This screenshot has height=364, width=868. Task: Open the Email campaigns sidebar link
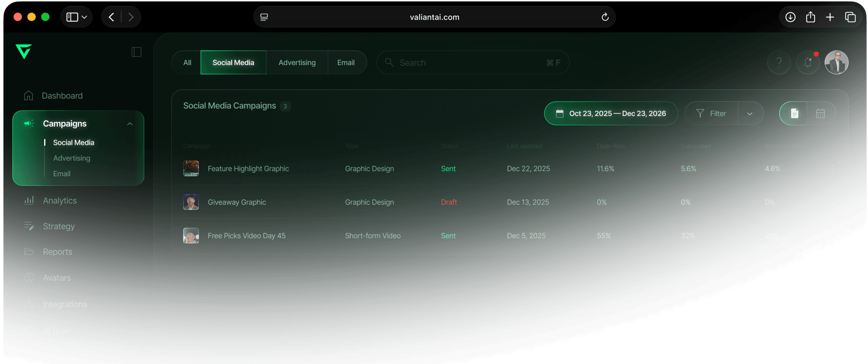pyautogui.click(x=62, y=174)
